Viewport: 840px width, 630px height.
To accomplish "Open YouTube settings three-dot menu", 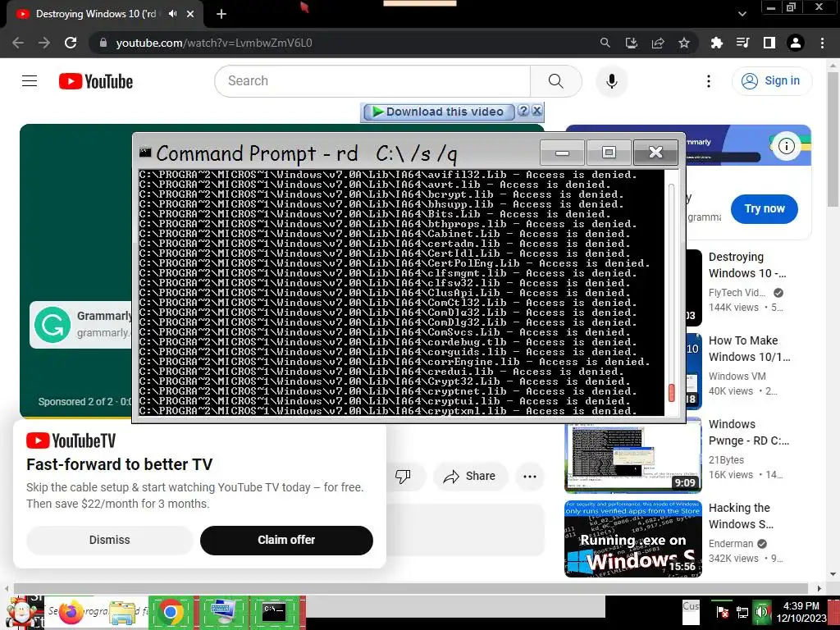I will [708, 81].
